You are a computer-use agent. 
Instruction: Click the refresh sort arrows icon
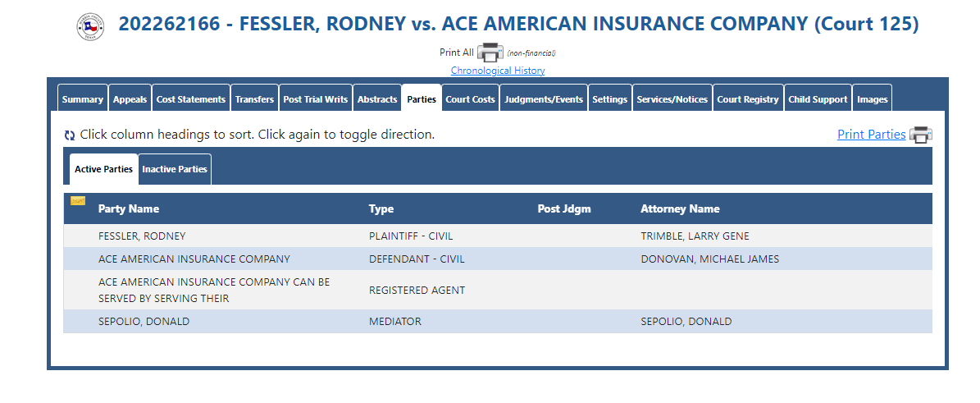(70, 135)
